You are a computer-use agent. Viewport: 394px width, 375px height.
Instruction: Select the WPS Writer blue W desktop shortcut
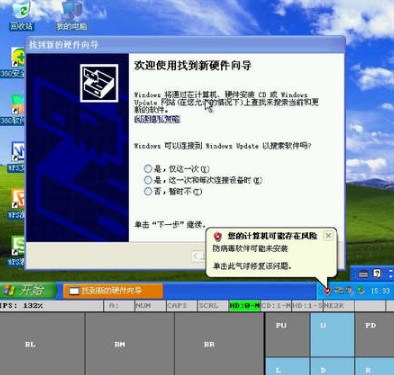click(17, 156)
